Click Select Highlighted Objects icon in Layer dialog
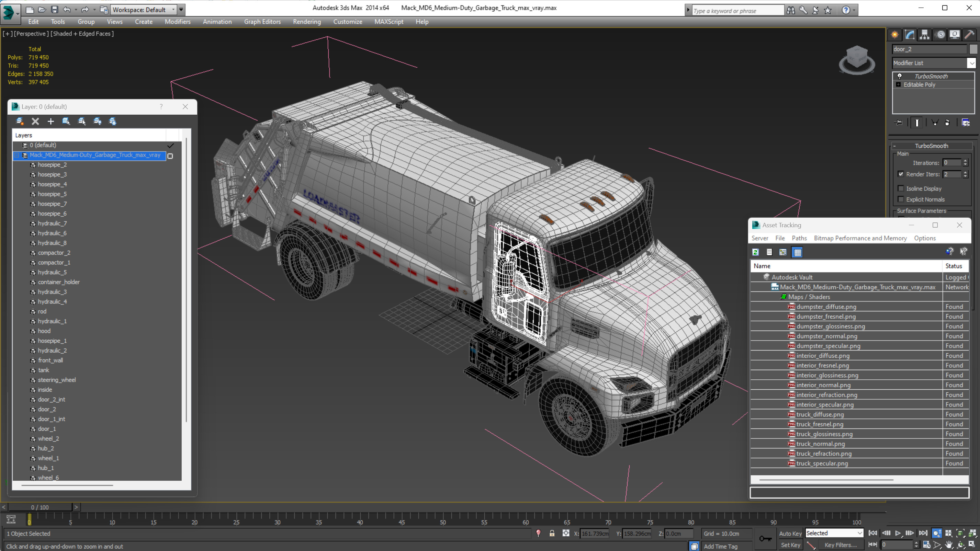The image size is (980, 551). coord(66,121)
